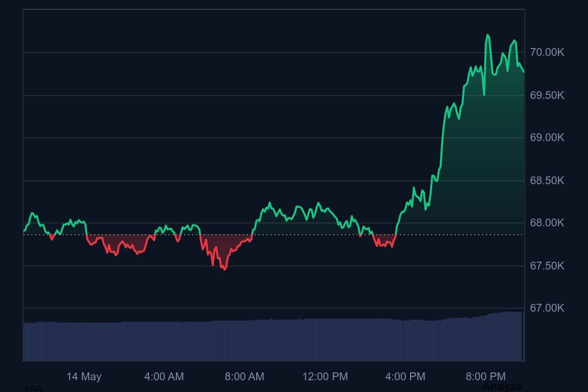This screenshot has width=588, height=392.
Task: Click the 4:00 PM time label
Action: (x=405, y=377)
